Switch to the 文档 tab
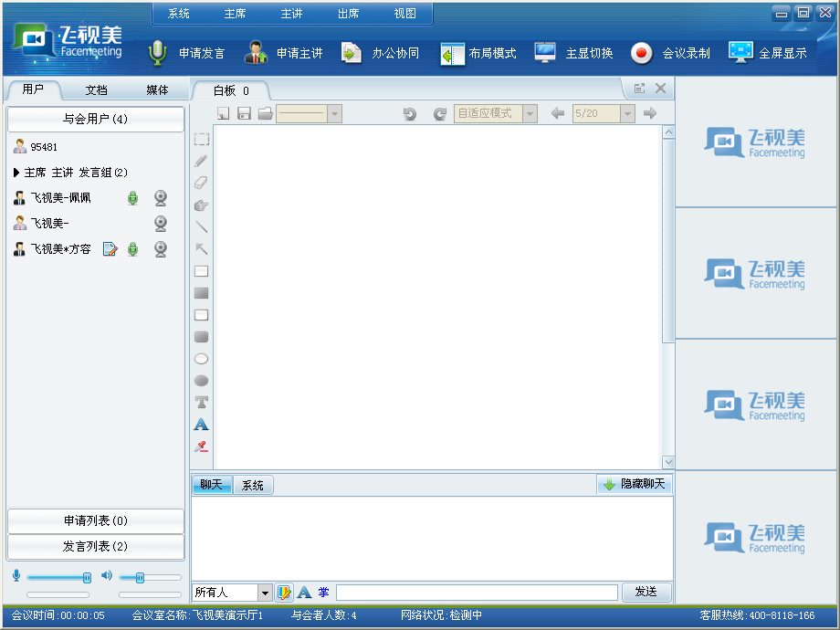Viewport: 840px width, 630px height. click(x=97, y=90)
